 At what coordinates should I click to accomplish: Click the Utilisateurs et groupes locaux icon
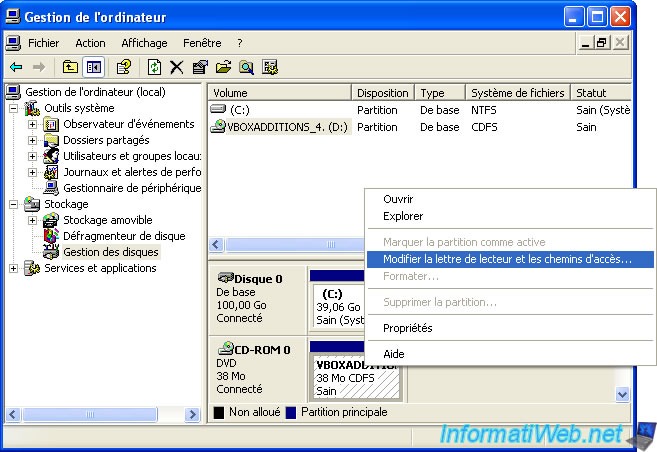[51, 156]
